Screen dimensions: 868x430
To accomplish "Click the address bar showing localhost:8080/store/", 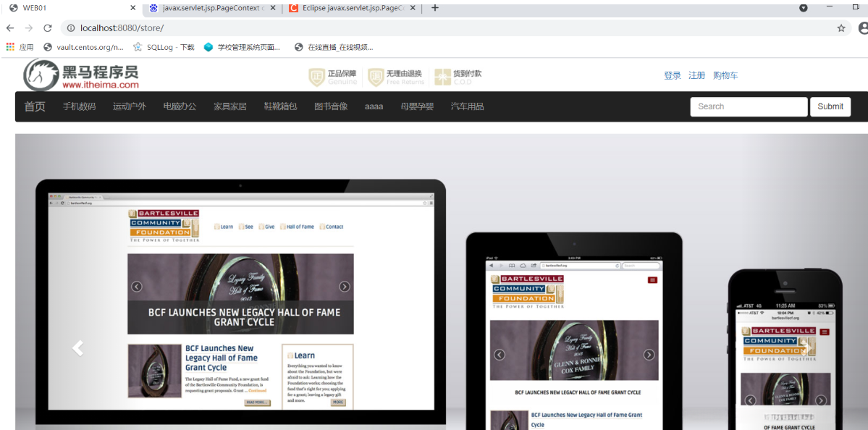I will [x=455, y=28].
